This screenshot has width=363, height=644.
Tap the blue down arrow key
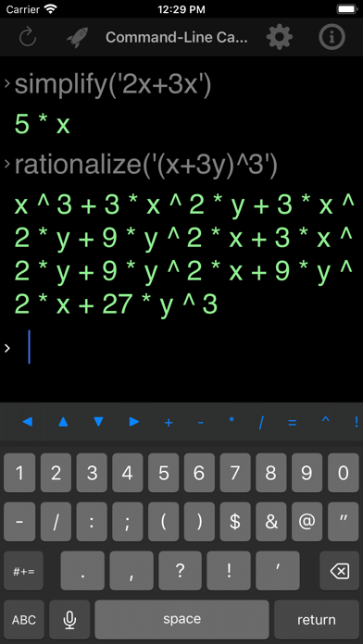pos(98,421)
